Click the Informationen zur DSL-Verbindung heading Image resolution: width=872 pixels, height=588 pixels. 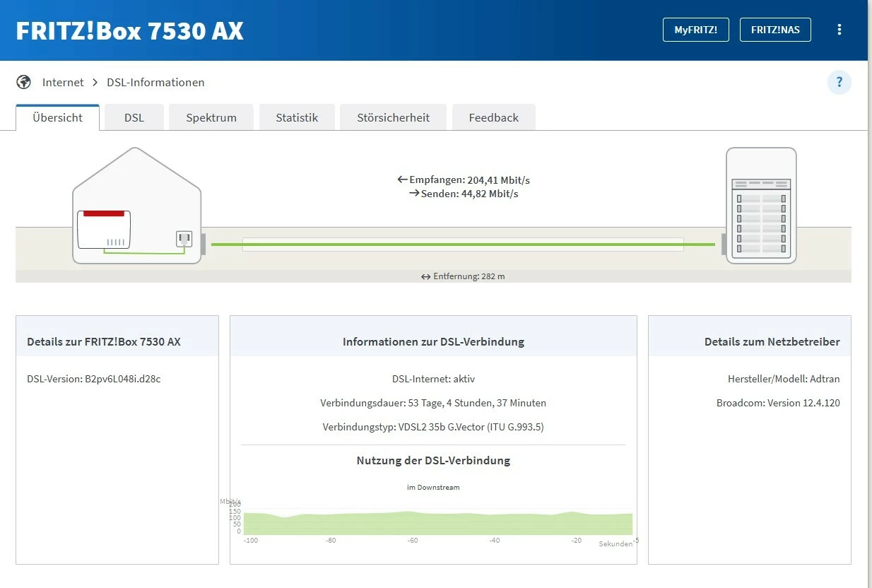click(433, 341)
